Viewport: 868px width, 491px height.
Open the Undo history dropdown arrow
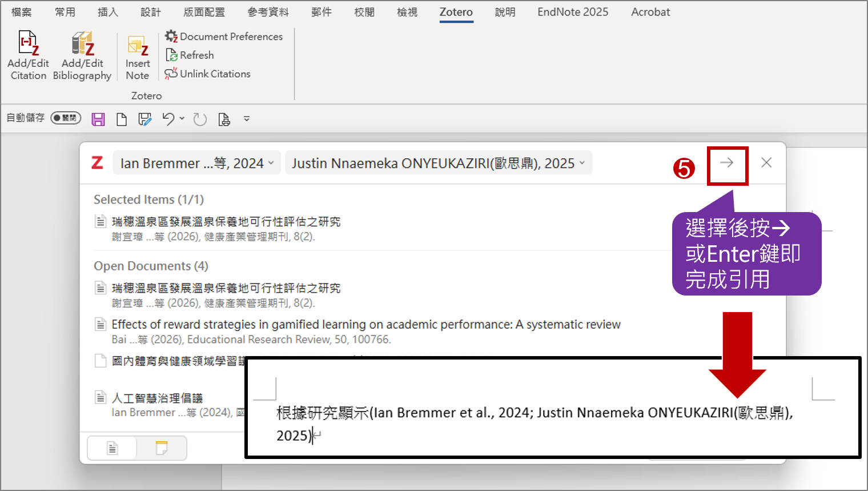coord(182,118)
